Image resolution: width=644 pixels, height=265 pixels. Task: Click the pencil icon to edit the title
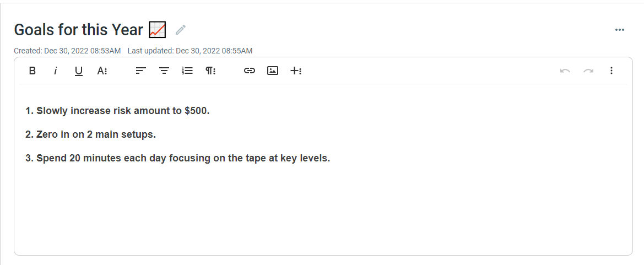point(181,30)
